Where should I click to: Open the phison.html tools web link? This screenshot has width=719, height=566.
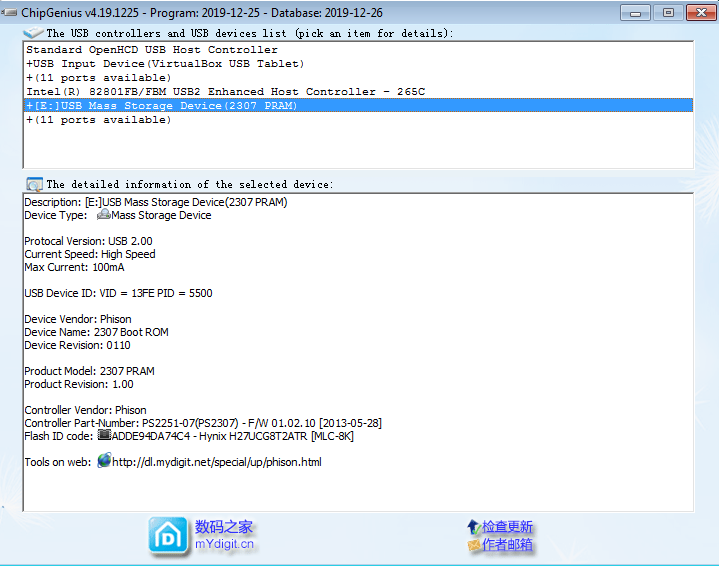(216, 462)
